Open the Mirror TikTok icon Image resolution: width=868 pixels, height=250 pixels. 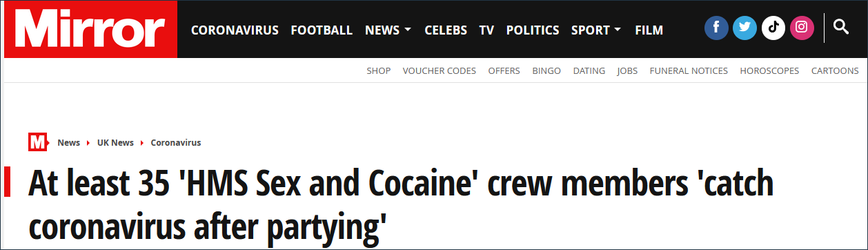(x=773, y=28)
